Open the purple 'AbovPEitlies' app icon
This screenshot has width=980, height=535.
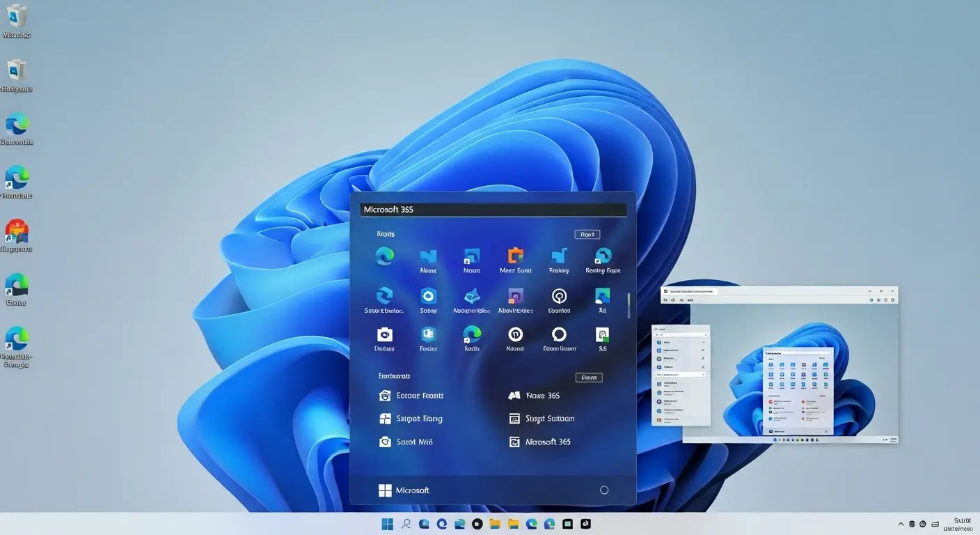[515, 296]
